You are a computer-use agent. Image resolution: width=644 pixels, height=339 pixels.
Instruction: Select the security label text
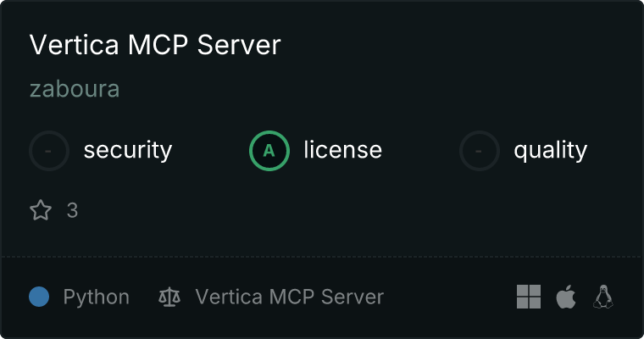(x=128, y=150)
